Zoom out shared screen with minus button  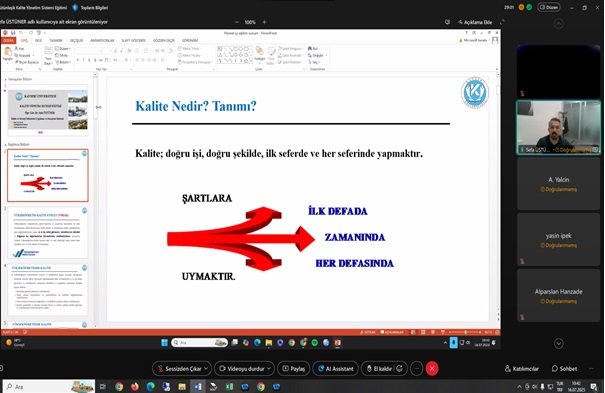pos(237,22)
